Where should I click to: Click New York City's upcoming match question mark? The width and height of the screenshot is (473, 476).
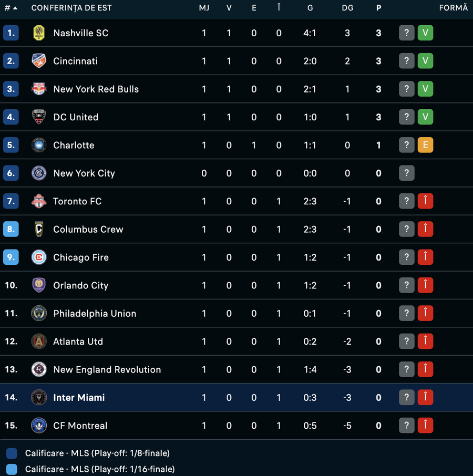tap(406, 173)
